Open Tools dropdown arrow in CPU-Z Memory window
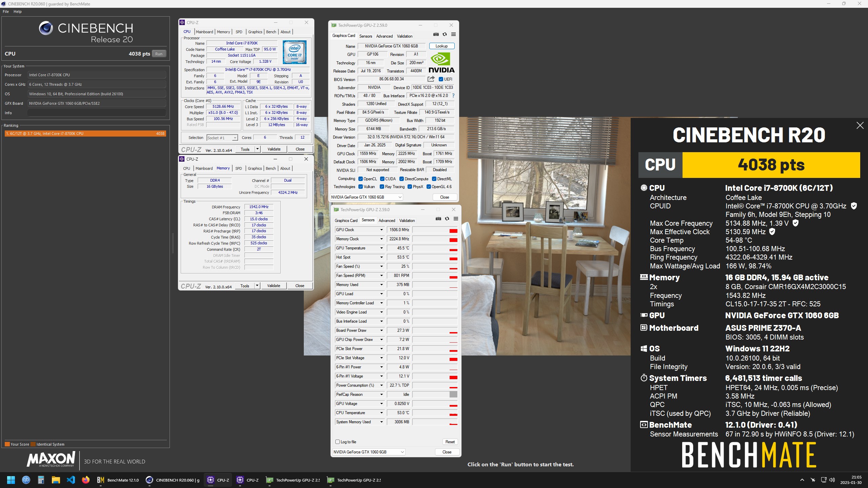The image size is (868, 488). coord(257,286)
